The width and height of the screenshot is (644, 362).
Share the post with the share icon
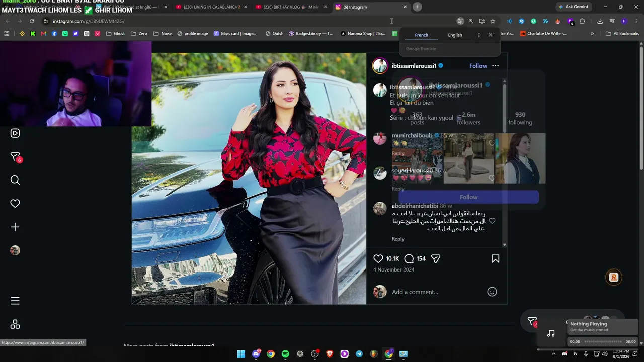click(x=436, y=258)
